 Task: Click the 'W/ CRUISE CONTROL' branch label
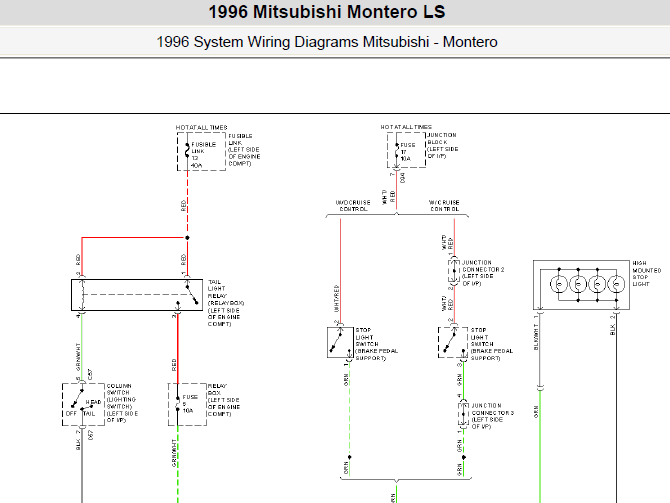pyautogui.click(x=444, y=206)
